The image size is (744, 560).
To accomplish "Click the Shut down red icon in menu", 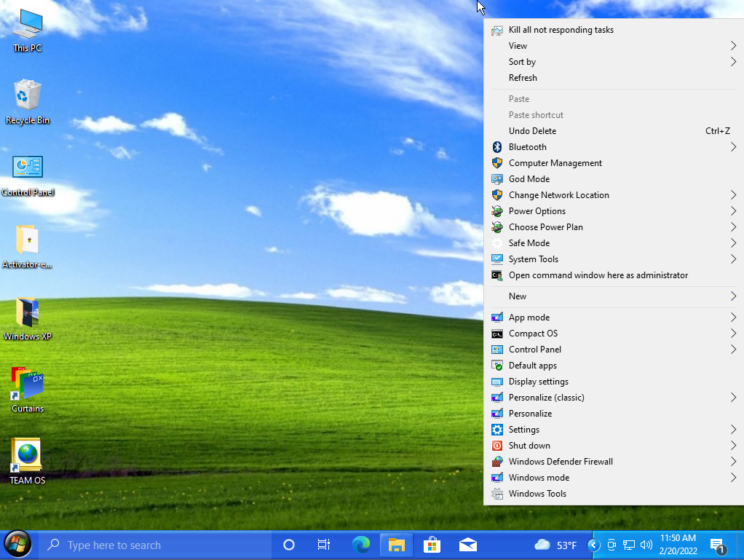I will click(496, 446).
